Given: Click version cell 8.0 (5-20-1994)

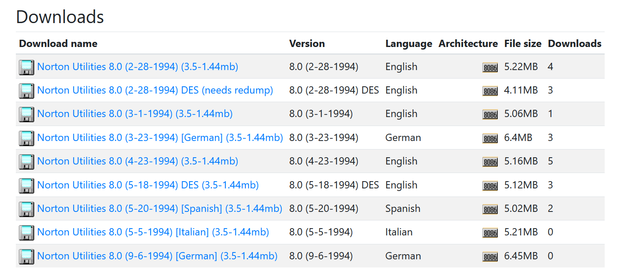Looking at the screenshot, I should coord(324,208).
